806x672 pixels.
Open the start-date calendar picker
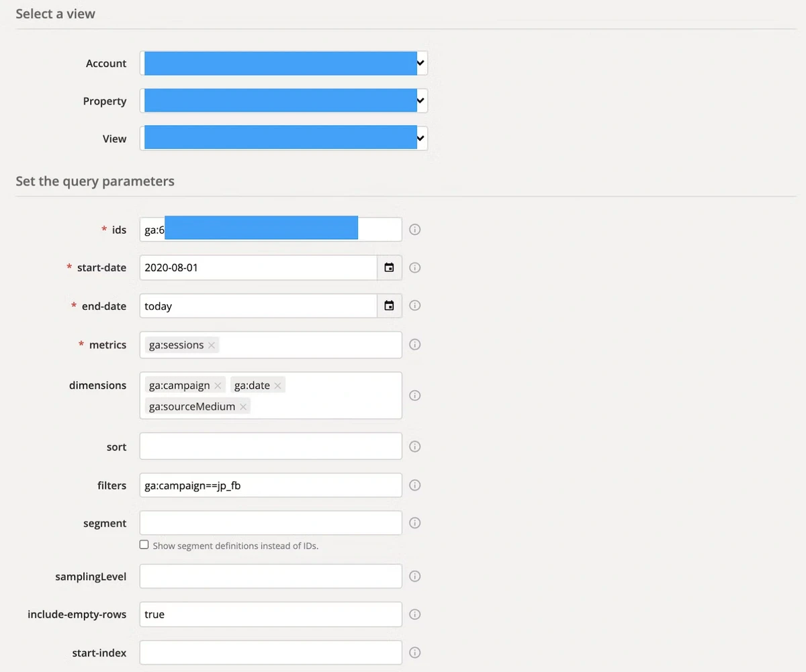tap(389, 267)
